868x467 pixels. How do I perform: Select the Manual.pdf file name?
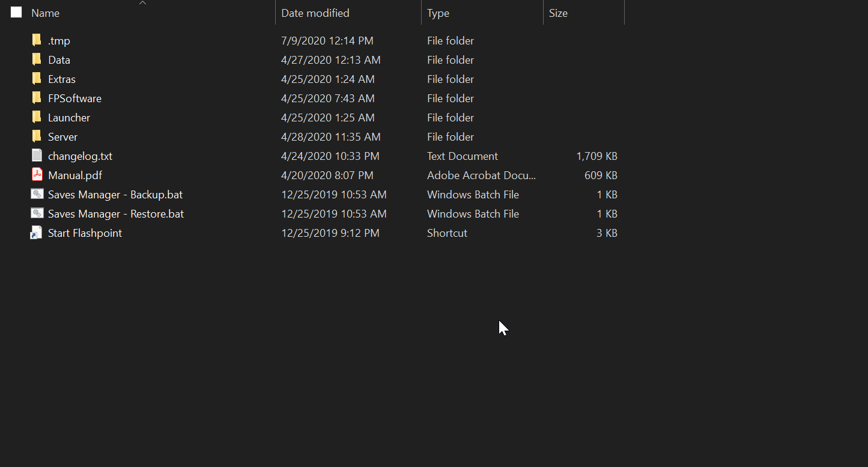point(74,175)
